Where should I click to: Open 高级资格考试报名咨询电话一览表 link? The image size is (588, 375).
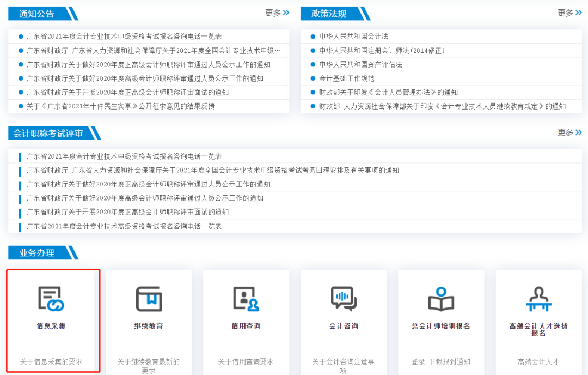pos(124,226)
